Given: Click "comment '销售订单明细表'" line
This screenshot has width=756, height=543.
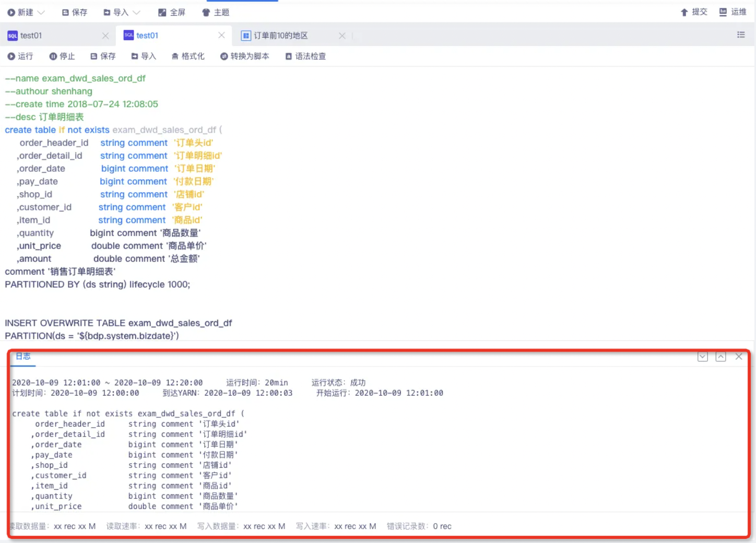Looking at the screenshot, I should (x=60, y=271).
